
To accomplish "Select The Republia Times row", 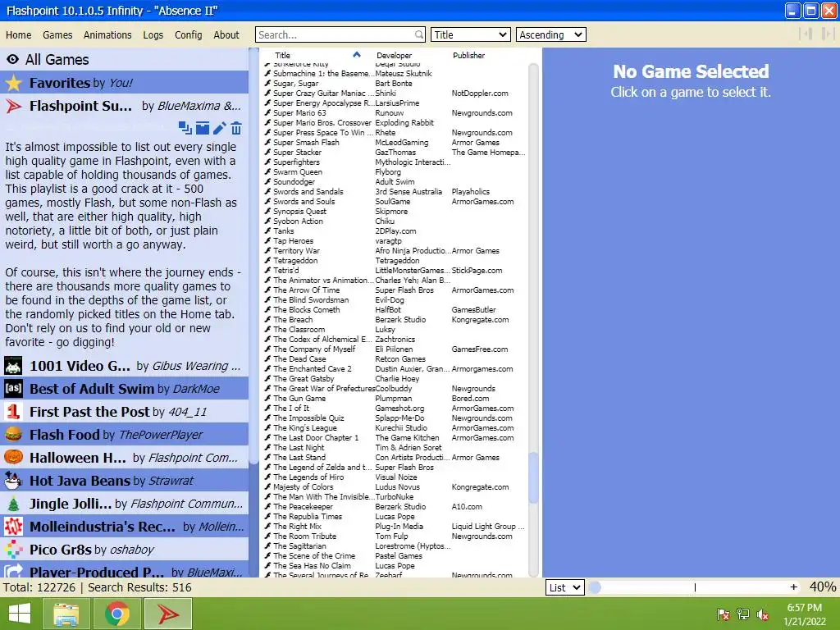I will [395, 517].
